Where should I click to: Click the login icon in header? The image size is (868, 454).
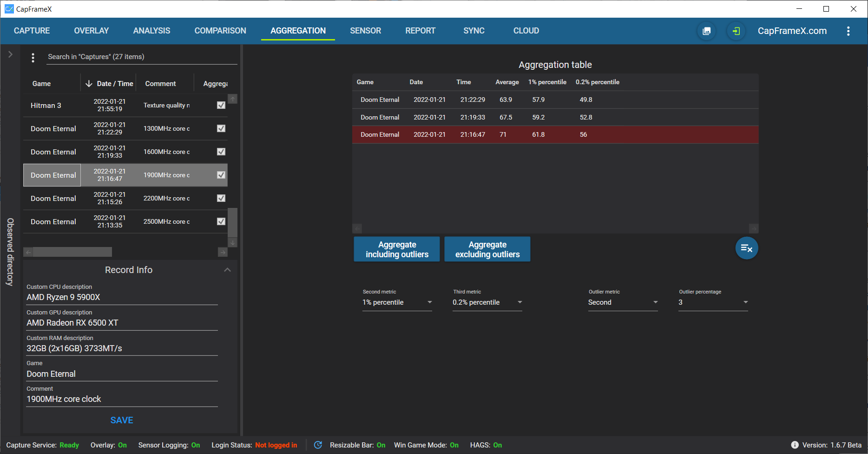(736, 31)
